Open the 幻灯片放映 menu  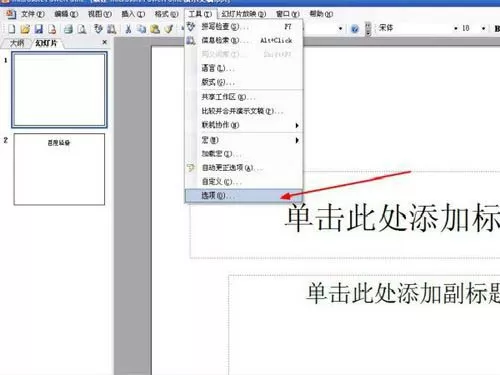[243, 14]
